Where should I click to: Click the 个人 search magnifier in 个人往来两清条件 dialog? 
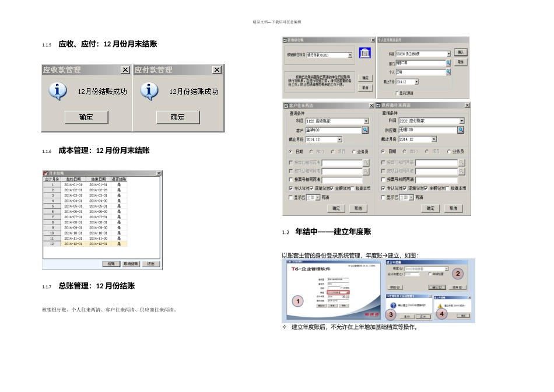[x=448, y=72]
